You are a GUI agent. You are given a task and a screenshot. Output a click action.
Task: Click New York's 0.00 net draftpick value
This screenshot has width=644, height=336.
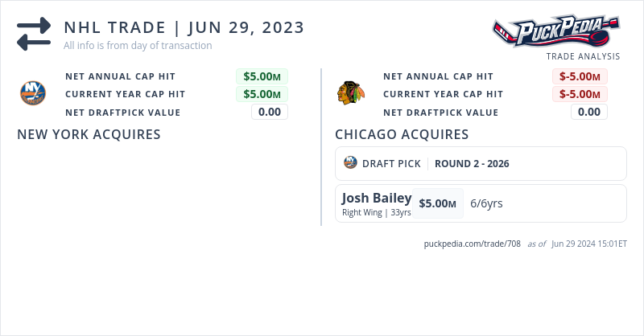269,112
